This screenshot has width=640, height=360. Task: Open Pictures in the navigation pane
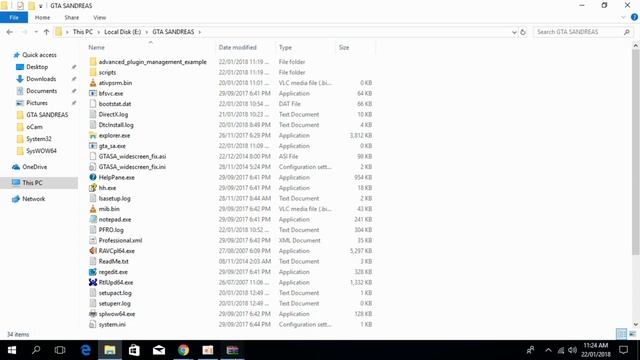tap(37, 103)
